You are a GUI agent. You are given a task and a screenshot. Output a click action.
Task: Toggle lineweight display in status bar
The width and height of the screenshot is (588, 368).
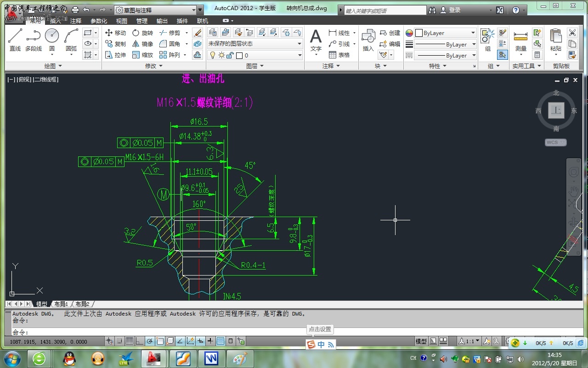pos(210,341)
